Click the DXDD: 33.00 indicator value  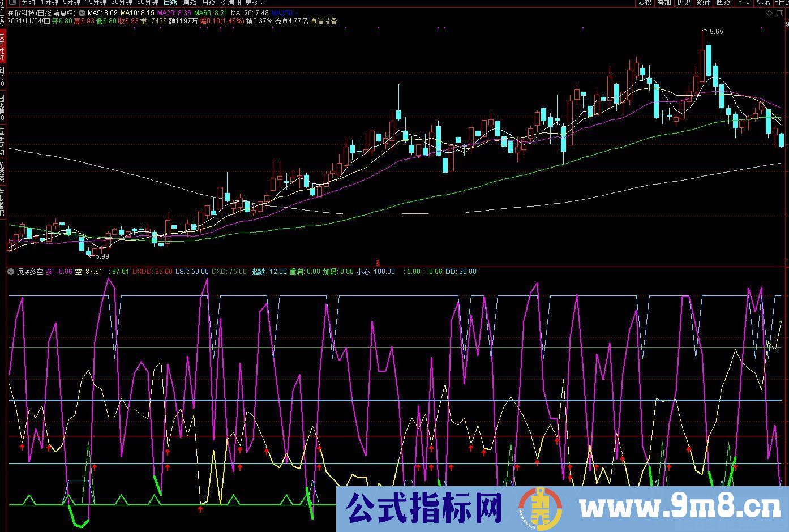(152, 272)
